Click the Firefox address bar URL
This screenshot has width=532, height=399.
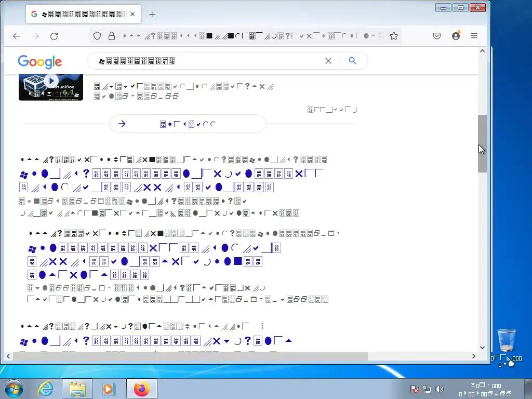pyautogui.click(x=253, y=36)
